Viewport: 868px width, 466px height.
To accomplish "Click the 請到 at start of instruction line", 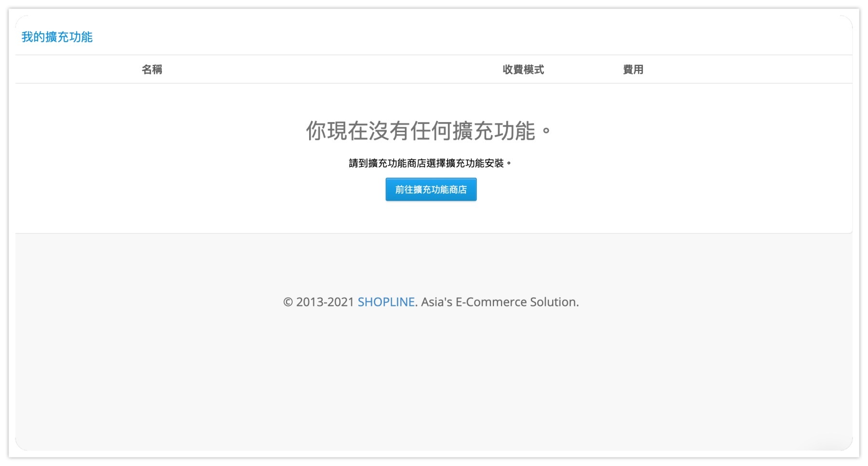I will (x=358, y=164).
